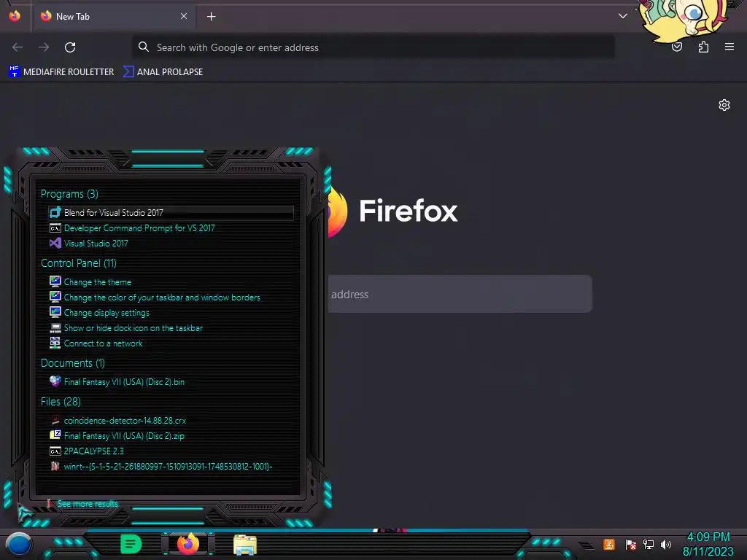The width and height of the screenshot is (747, 560).
Task: Close the New Tab tab
Action: tap(184, 16)
